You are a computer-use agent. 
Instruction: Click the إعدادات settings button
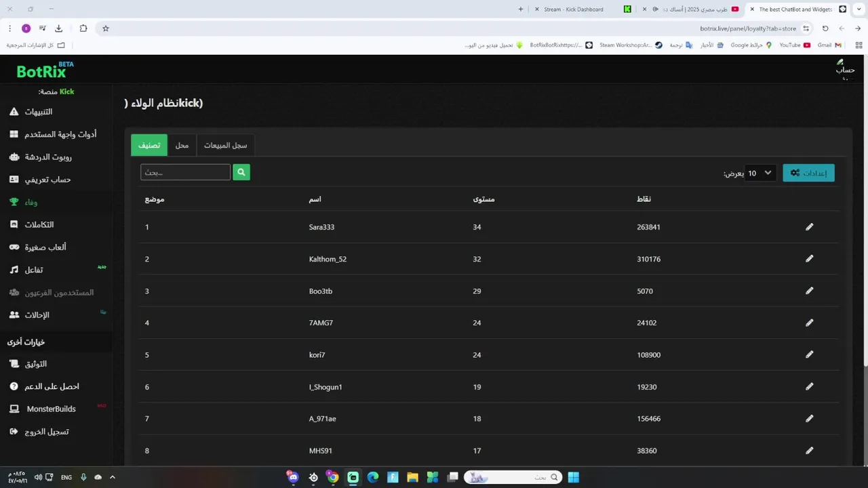(x=808, y=173)
